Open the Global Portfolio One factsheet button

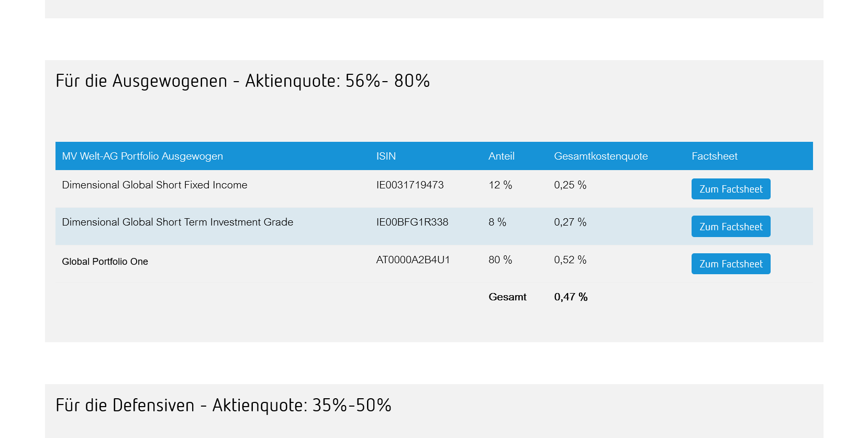730,264
